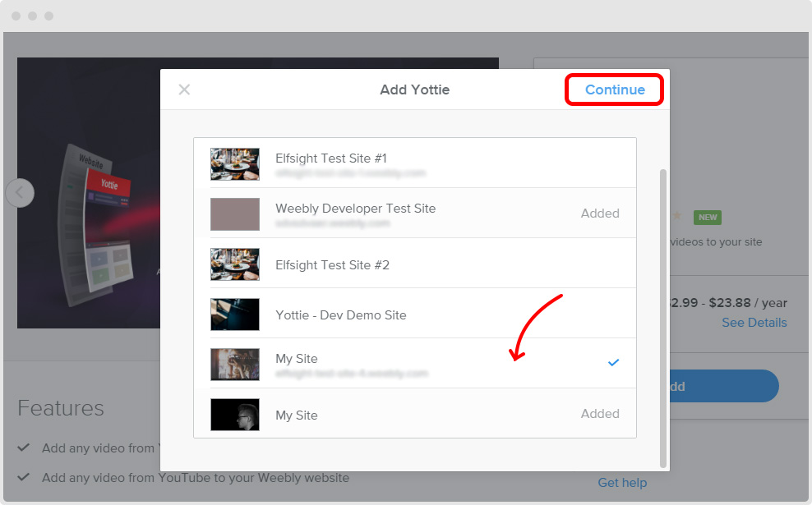Click Added label for Weebly Developer Test Site
Screen dimensions: 812x505
600,213
